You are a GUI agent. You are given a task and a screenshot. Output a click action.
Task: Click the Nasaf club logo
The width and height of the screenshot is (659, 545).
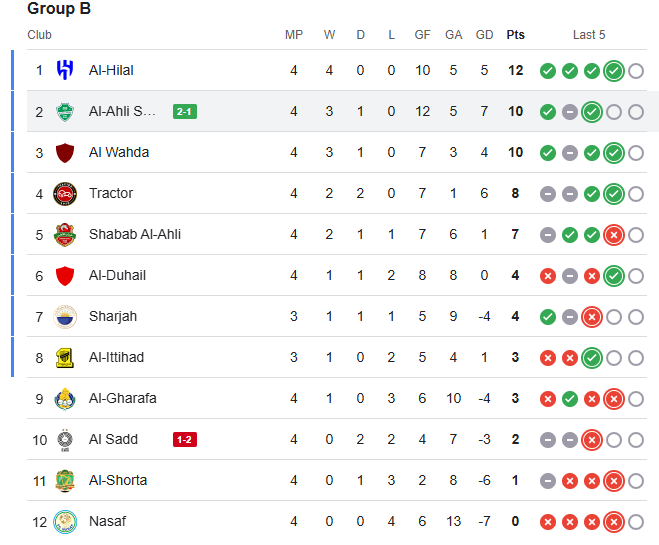65,522
